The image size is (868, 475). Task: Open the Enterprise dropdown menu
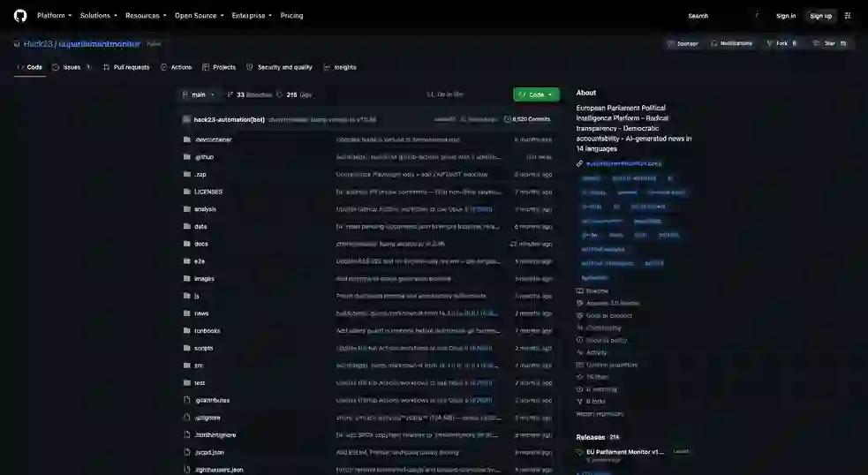point(252,16)
